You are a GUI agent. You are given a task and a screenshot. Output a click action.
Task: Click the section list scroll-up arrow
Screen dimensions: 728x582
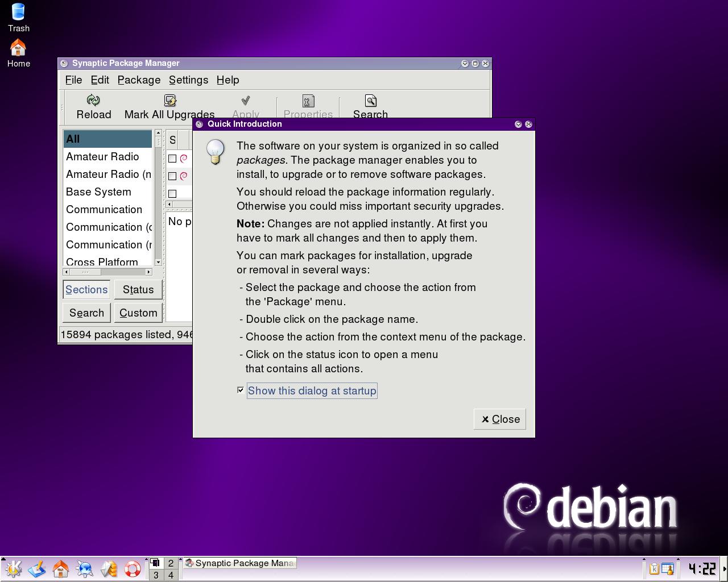[x=158, y=133]
